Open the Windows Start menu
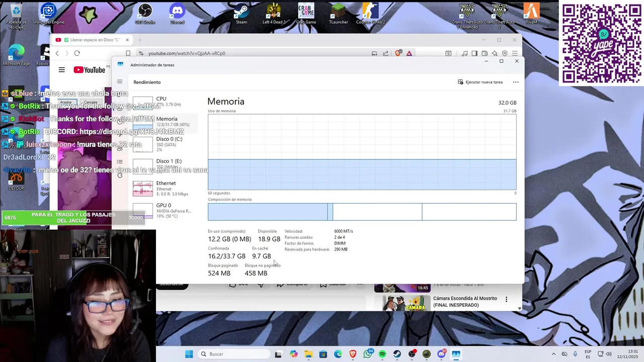Image resolution: width=644 pixels, height=362 pixels. 189,354
